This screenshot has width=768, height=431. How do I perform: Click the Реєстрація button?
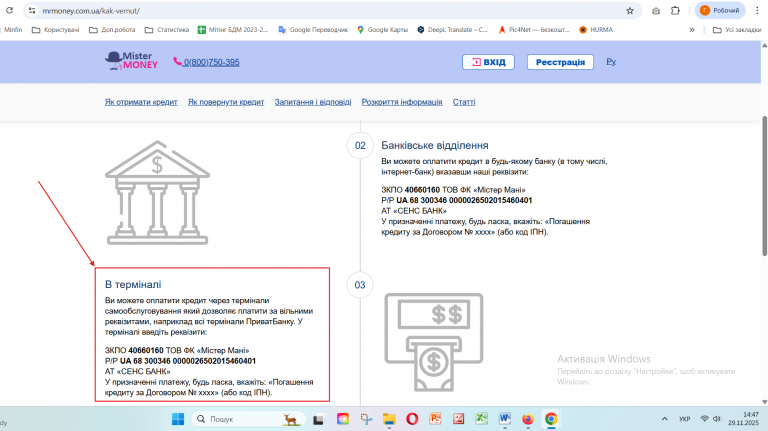(560, 62)
